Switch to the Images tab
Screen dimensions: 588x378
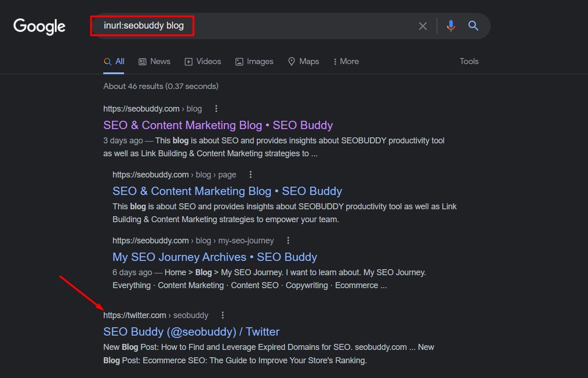pyautogui.click(x=254, y=61)
